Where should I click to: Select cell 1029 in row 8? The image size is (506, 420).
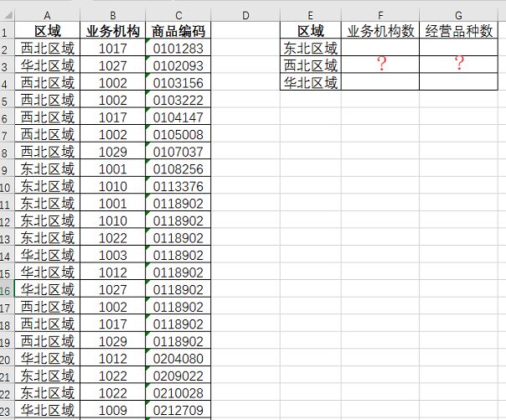coord(112,152)
